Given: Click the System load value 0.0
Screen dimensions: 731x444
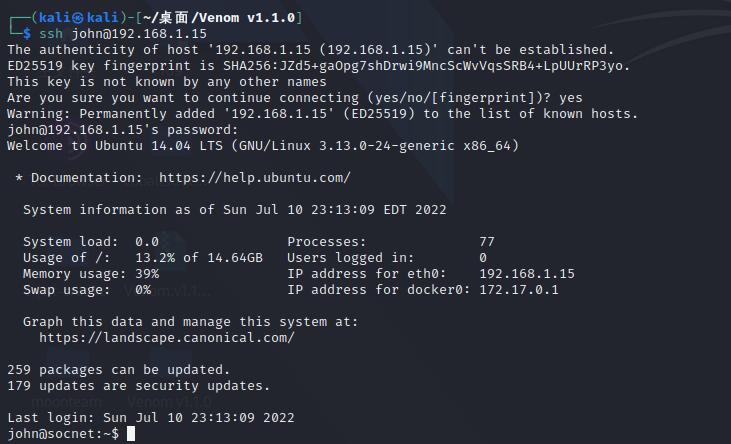Looking at the screenshot, I should (147, 242).
